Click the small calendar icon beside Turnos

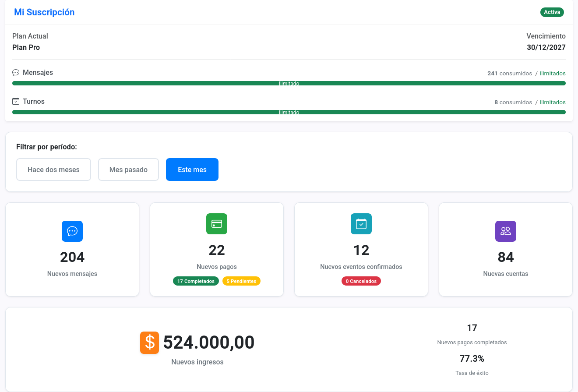point(16,102)
